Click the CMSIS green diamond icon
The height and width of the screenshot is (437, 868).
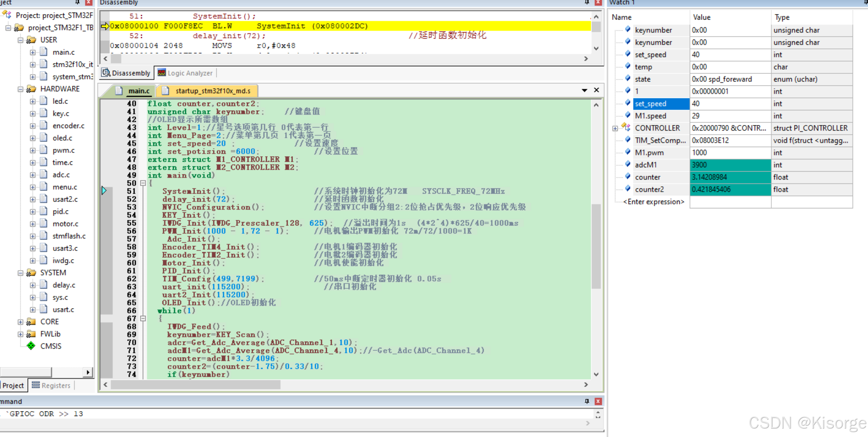pyautogui.click(x=31, y=346)
